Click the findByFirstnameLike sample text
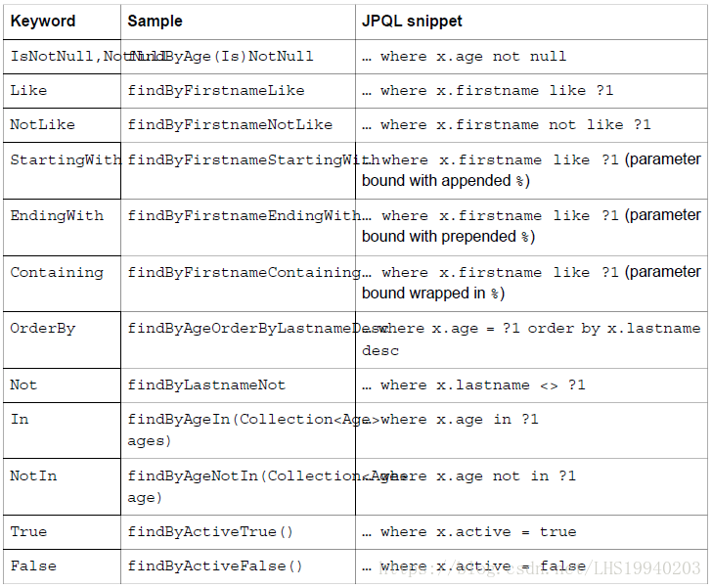This screenshot has width=712, height=588. [x=216, y=91]
